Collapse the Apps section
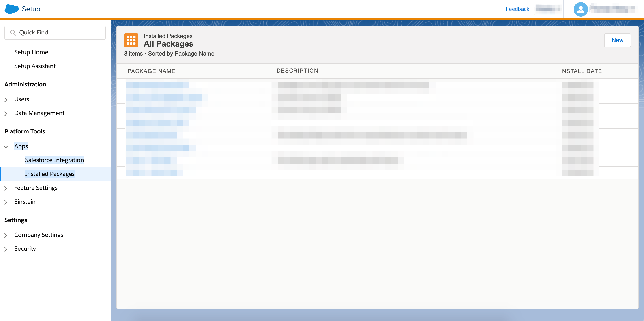The image size is (644, 321). 6,146
